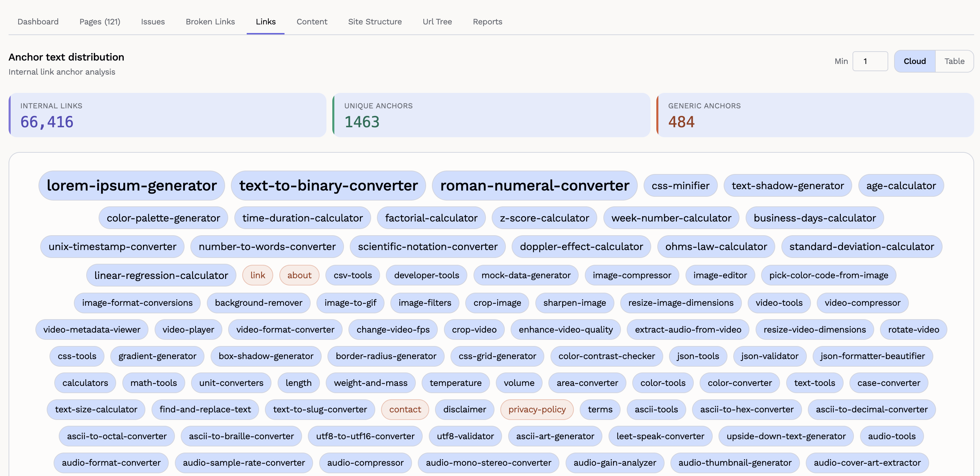Click the text-to-binary-converter anchor tag

(x=328, y=185)
